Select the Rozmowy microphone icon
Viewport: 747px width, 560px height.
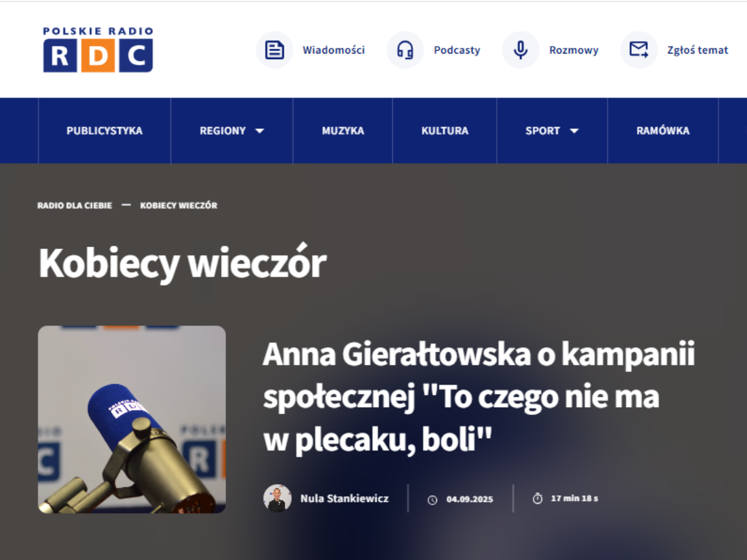pyautogui.click(x=521, y=50)
